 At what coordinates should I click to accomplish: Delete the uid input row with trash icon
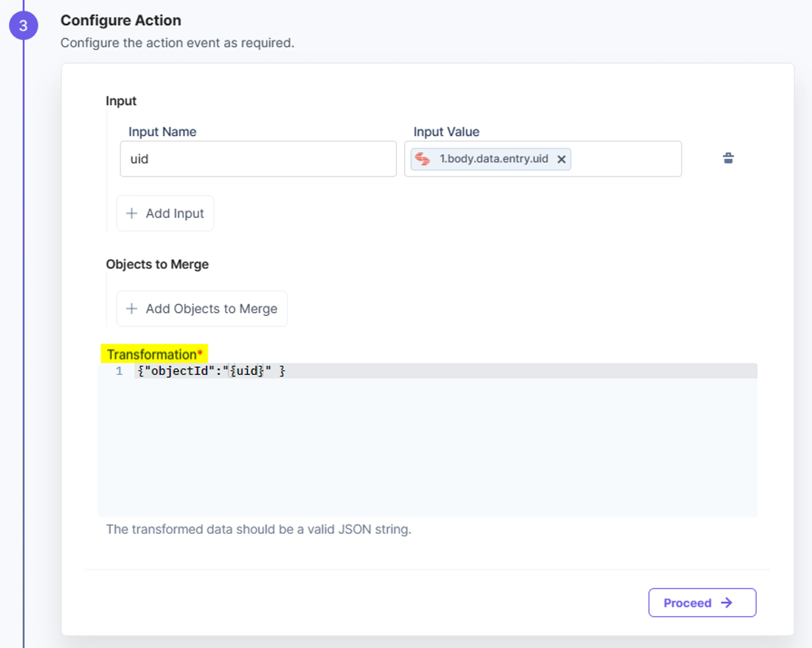point(728,159)
